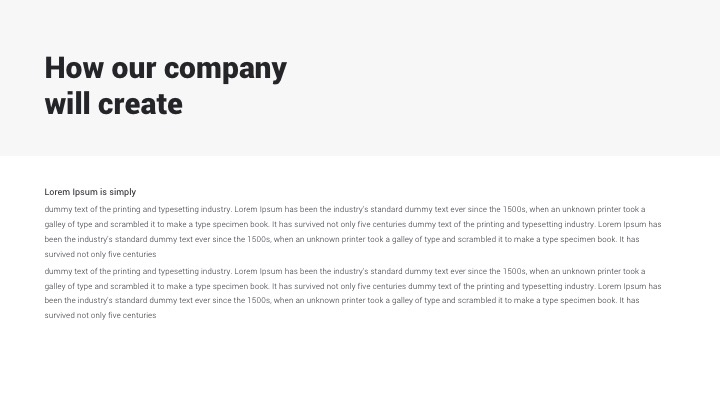Image resolution: width=720 pixels, height=405 pixels.
Task: Click the blank white area below the paragraphs
Action: coord(360,365)
